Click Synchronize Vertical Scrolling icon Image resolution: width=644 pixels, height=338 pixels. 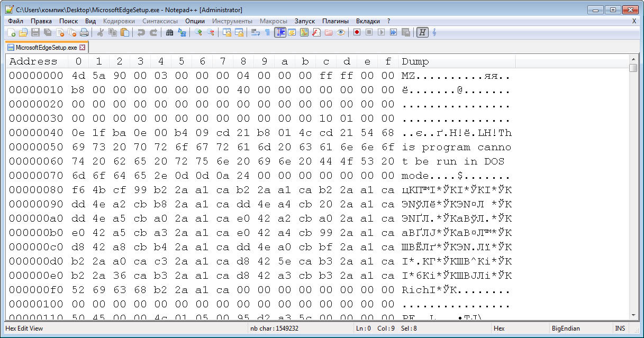point(227,32)
